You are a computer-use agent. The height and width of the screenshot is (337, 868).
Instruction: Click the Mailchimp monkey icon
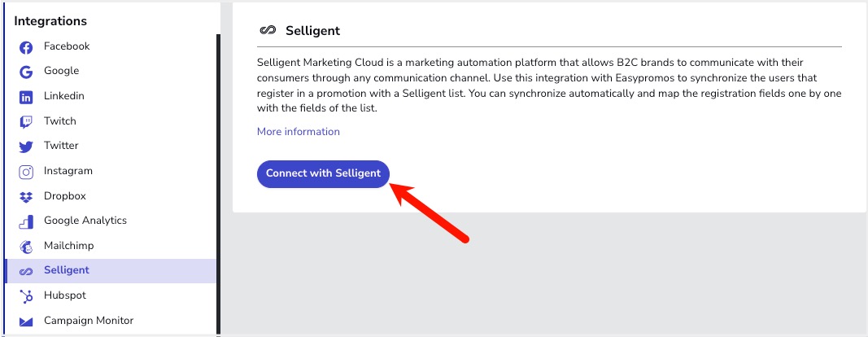26,246
